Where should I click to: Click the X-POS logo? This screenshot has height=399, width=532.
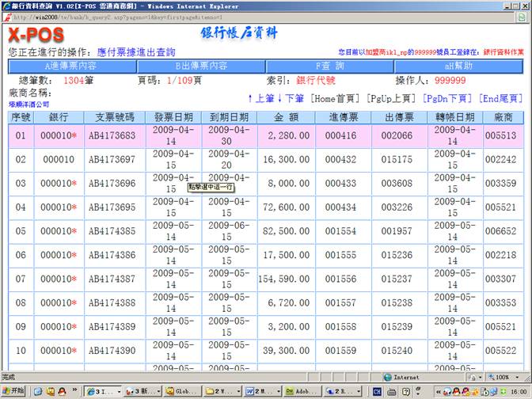tap(36, 36)
